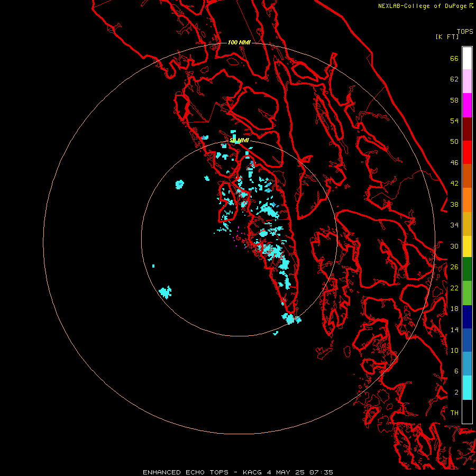Click the 4 MAY 25 date

[x=286, y=472]
